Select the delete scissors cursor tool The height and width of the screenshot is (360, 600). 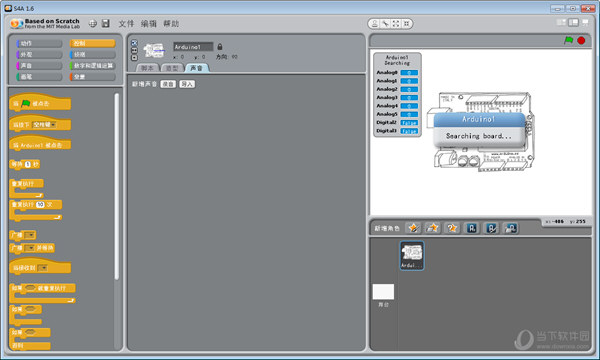tap(385, 24)
